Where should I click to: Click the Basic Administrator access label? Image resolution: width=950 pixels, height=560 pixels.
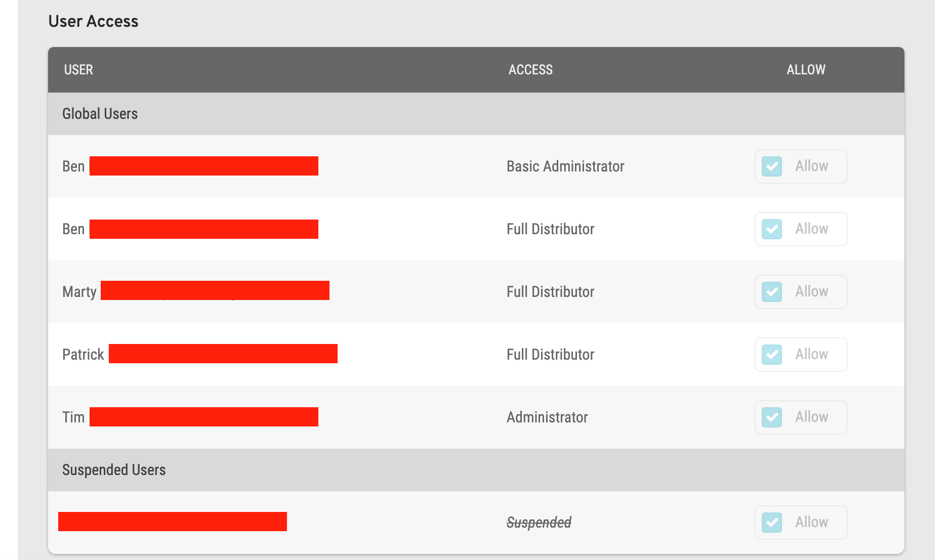565,166
